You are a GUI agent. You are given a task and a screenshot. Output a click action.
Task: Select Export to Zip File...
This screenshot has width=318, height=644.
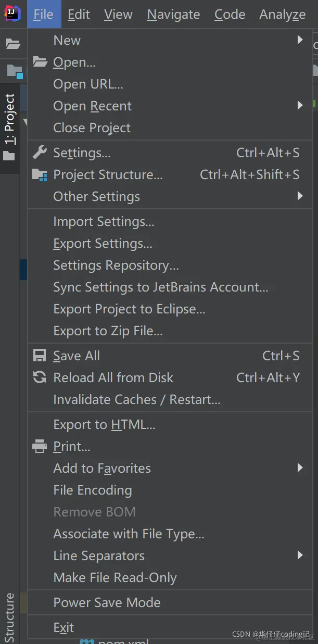pos(108,331)
